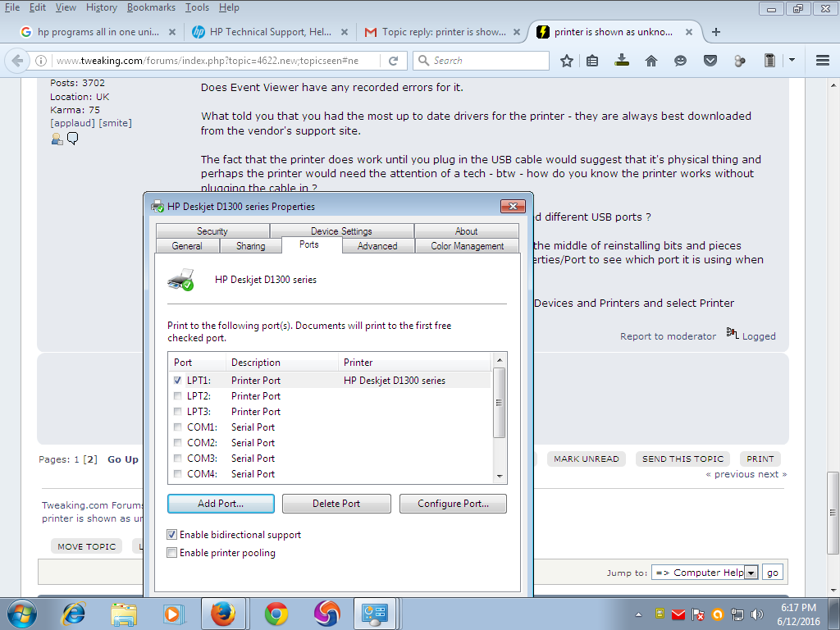This screenshot has height=630, width=840.
Task: Click the Report to moderator link
Action: (x=668, y=336)
